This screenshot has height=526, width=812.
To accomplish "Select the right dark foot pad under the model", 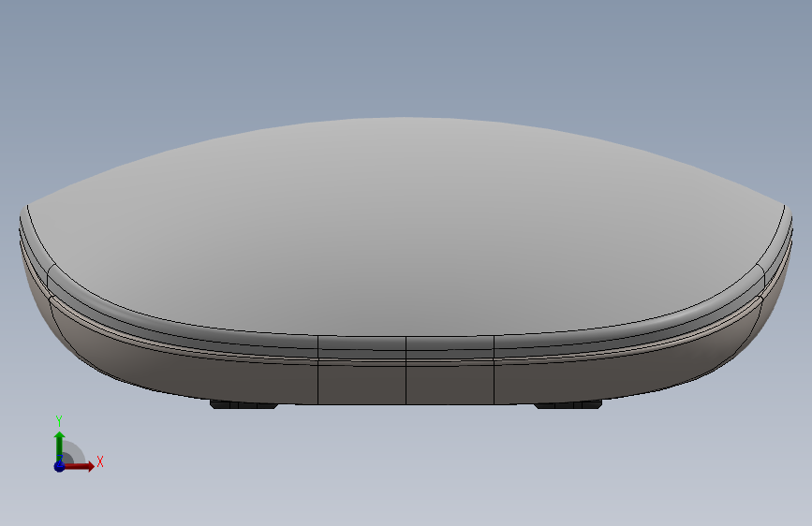I will point(568,404).
